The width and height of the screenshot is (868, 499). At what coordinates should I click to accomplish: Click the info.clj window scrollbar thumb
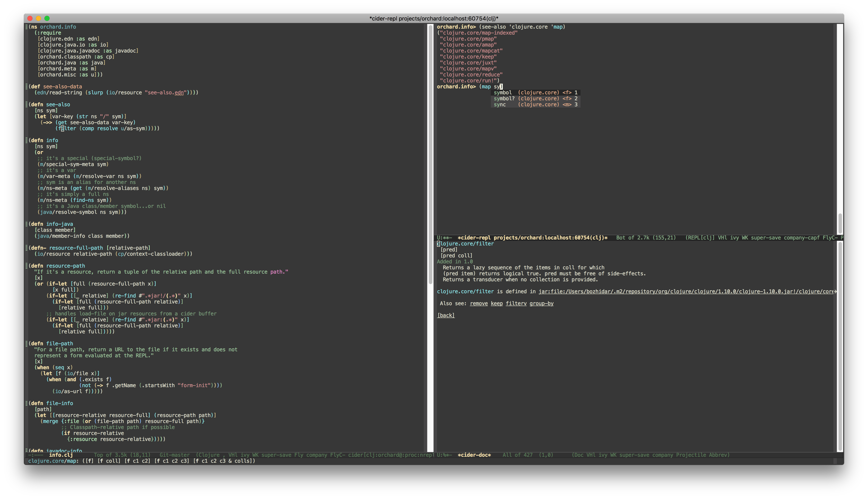coord(430,154)
